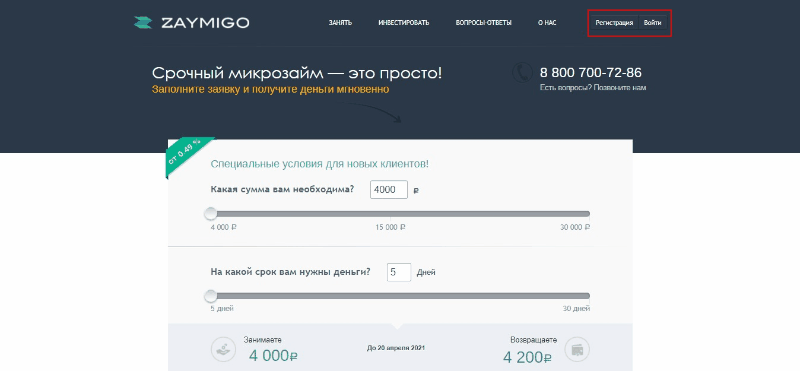Click 'Заполните заявку и получите деньги мгновенно' text
Image resolution: width=800 pixels, height=371 pixels.
[x=270, y=89]
